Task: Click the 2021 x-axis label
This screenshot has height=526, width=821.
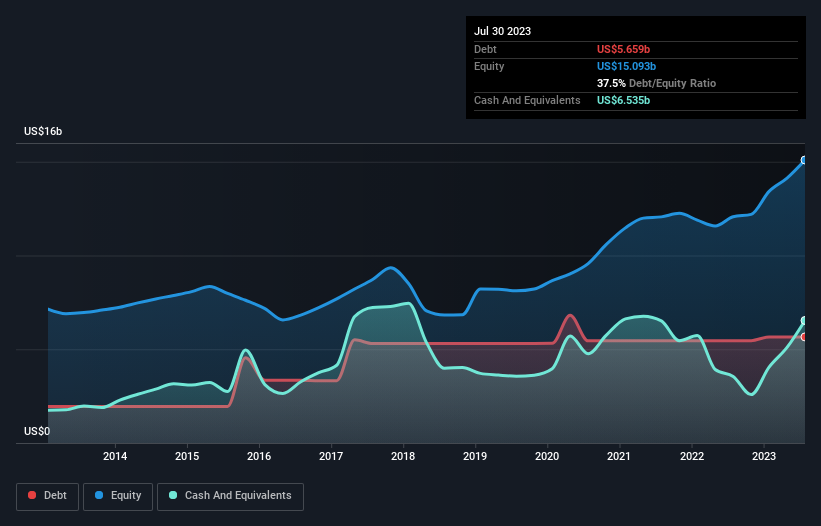Action: (x=619, y=456)
